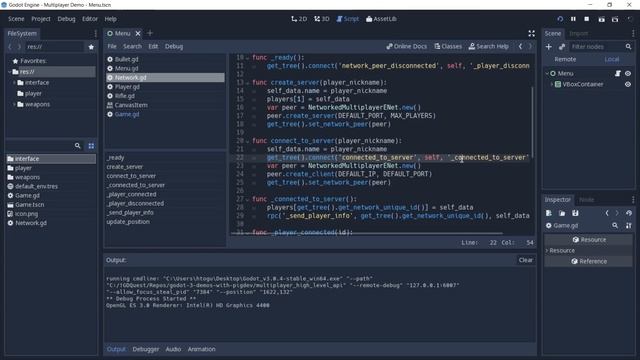Open the script editor File menu
Viewport: 640px width, 360px height.
coord(112,47)
